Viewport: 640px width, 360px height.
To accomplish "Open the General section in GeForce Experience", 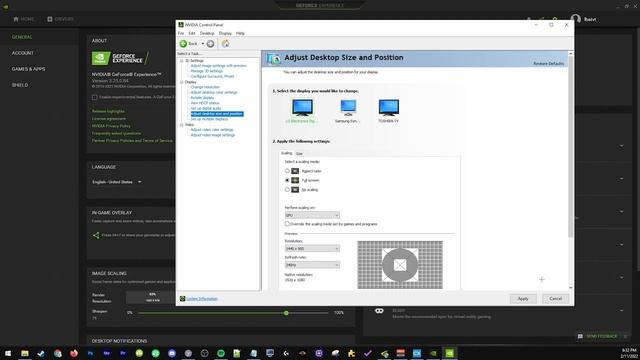I will 22,37.
